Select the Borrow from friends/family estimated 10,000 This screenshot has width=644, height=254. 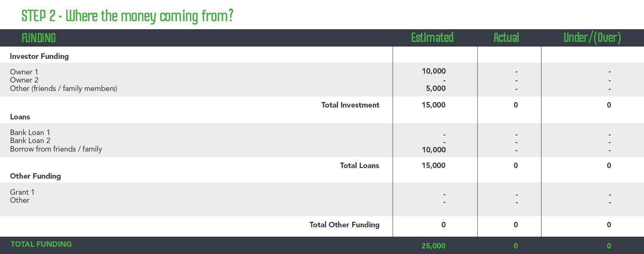click(433, 149)
